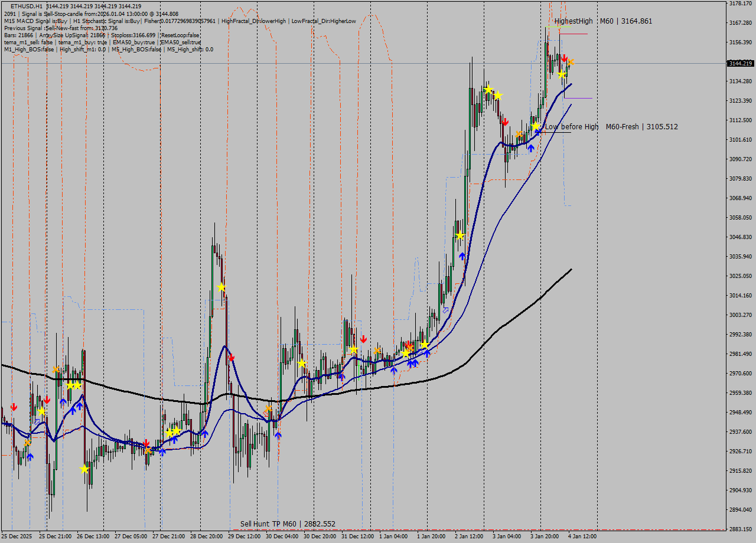Click the red sell arrow at the far left edge
The image size is (756, 543).
pos(13,406)
